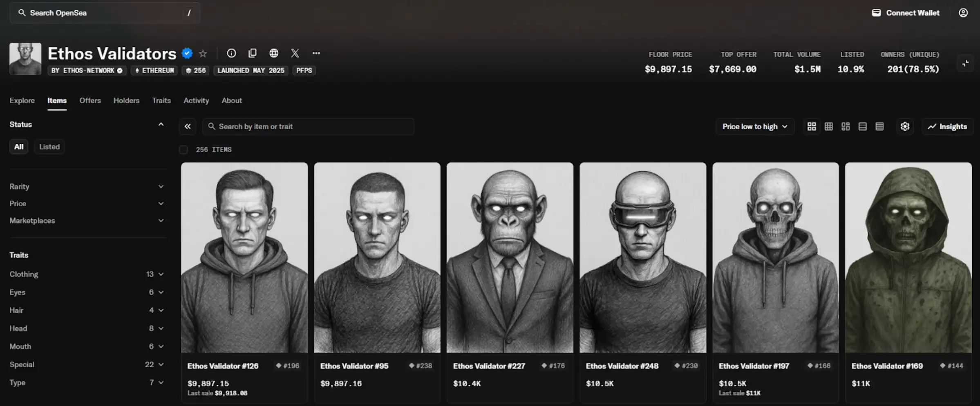This screenshot has width=980, height=406.
Task: Switch to the Activity tab
Action: coord(196,100)
